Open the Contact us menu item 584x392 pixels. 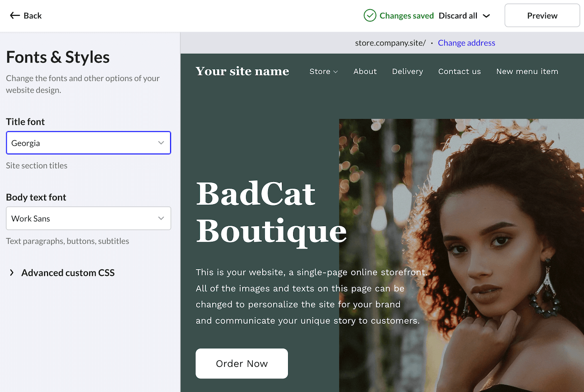coord(460,71)
